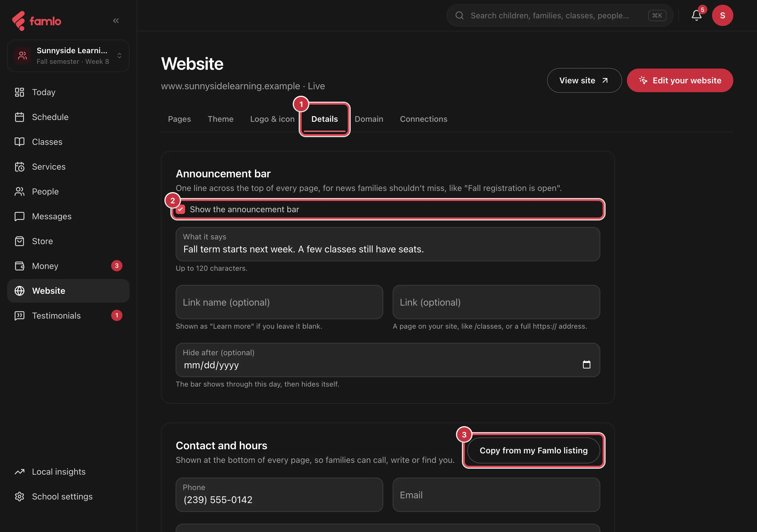This screenshot has width=757, height=532.
Task: Select the Details tab
Action: [x=324, y=119]
